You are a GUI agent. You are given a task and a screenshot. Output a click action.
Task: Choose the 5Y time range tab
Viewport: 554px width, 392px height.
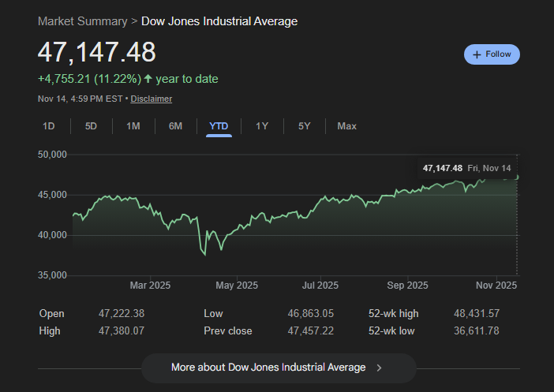(x=304, y=126)
